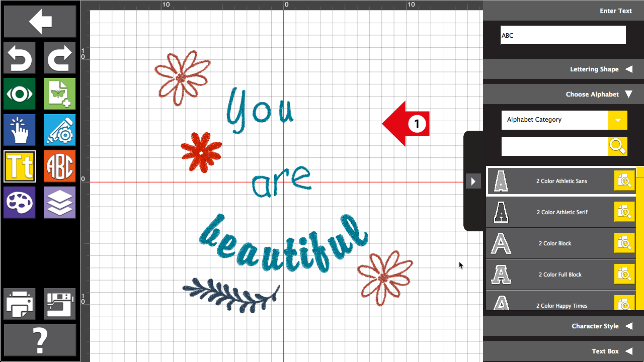The height and width of the screenshot is (362, 644).
Task: Select the 2 Color Athletic Serif alphabet
Action: (561, 212)
